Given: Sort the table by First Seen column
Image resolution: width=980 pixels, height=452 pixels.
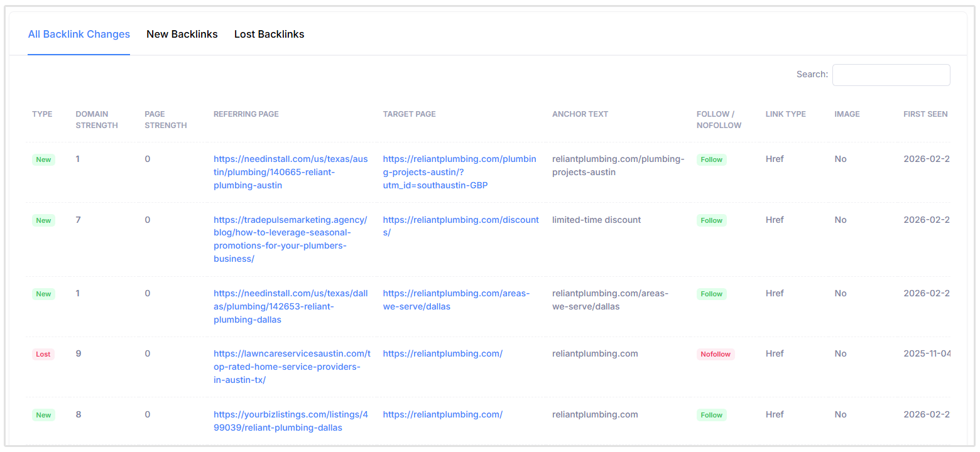Looking at the screenshot, I should coord(925,114).
